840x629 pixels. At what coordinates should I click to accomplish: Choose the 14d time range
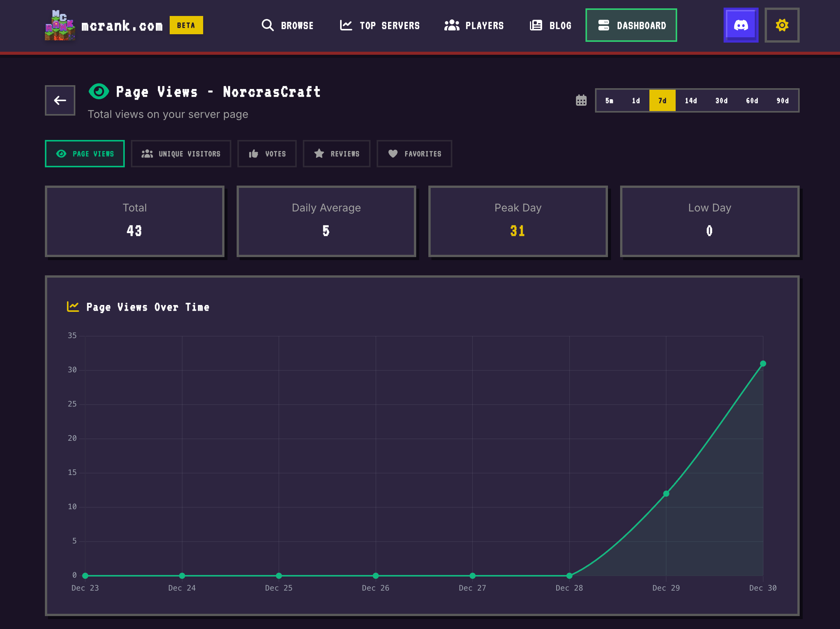(x=691, y=100)
